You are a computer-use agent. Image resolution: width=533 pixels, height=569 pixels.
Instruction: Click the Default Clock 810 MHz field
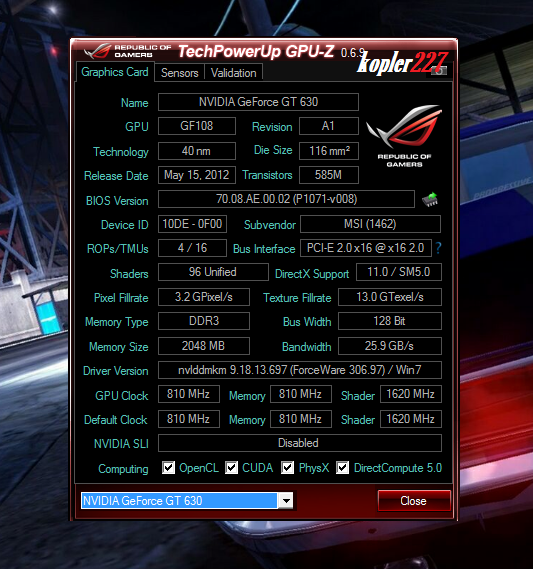click(x=189, y=419)
